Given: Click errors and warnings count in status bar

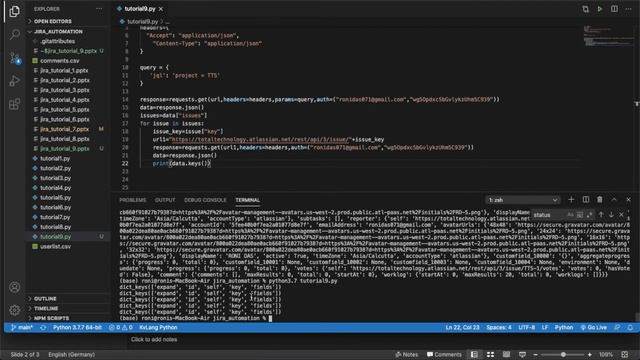Looking at the screenshot, I should coord(121,327).
